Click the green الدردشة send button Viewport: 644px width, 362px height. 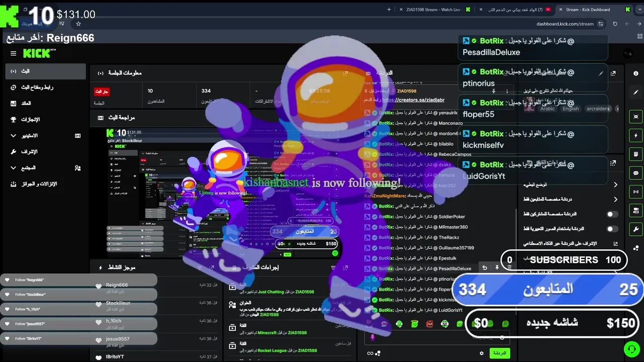(500, 353)
